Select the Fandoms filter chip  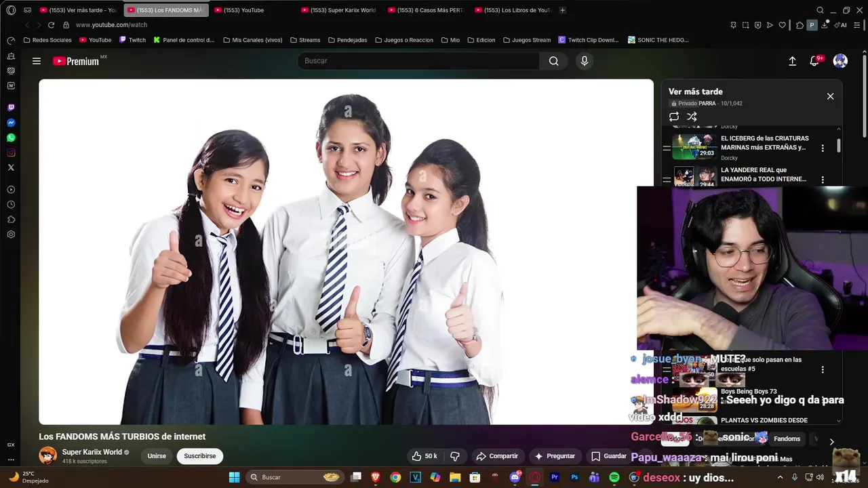[x=787, y=439]
